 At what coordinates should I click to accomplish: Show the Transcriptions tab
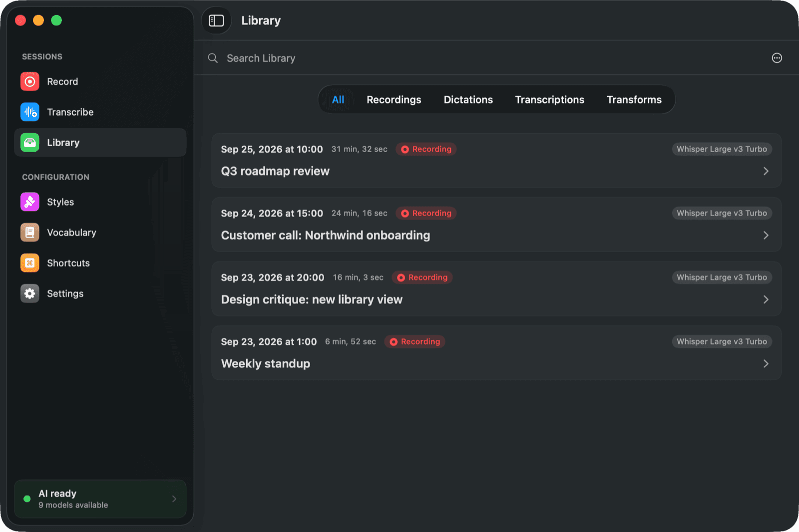click(x=550, y=100)
